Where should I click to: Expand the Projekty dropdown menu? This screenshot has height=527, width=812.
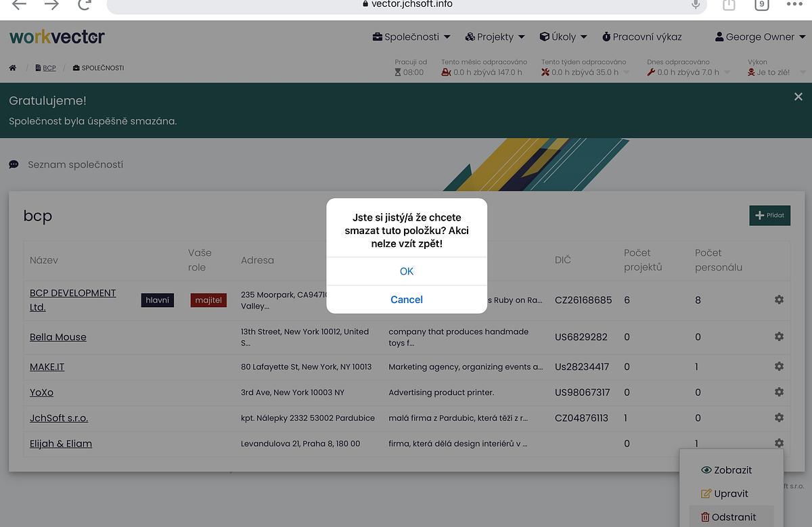click(495, 37)
